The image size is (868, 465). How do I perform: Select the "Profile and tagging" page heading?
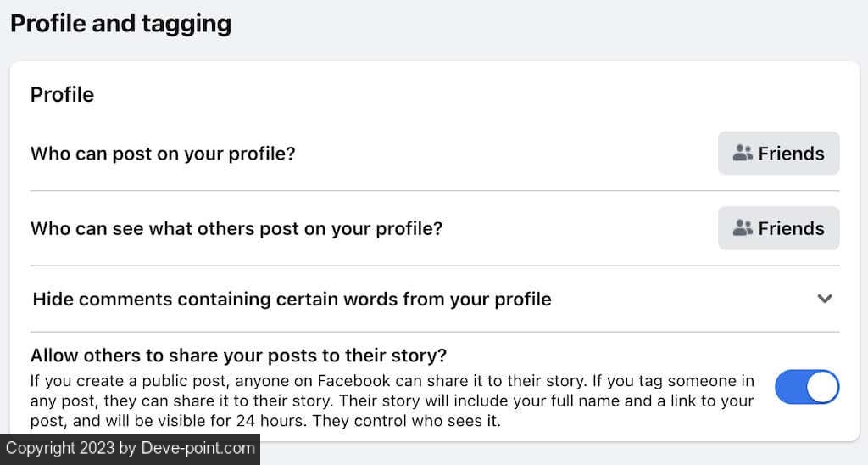coord(120,23)
